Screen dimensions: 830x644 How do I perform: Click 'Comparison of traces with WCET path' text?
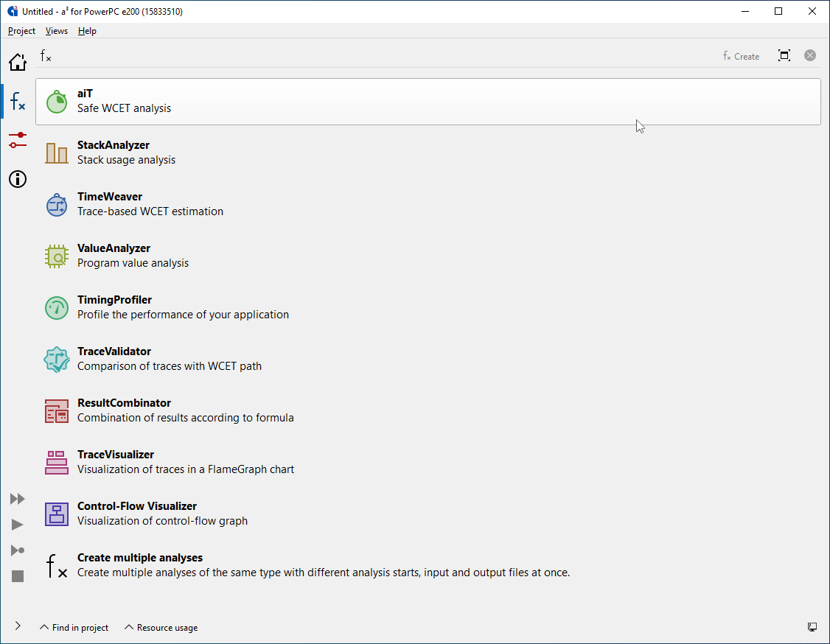point(170,366)
